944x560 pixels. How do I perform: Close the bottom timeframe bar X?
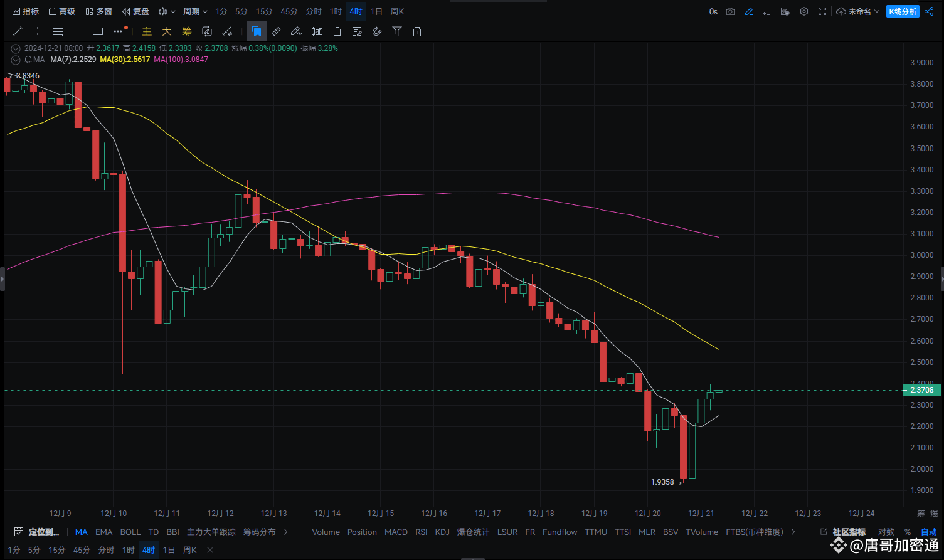(x=210, y=550)
